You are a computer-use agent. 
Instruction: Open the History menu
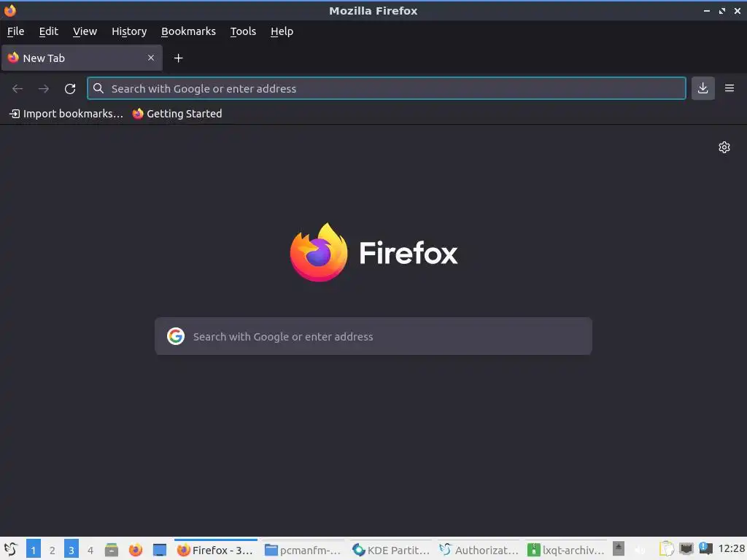pos(129,31)
